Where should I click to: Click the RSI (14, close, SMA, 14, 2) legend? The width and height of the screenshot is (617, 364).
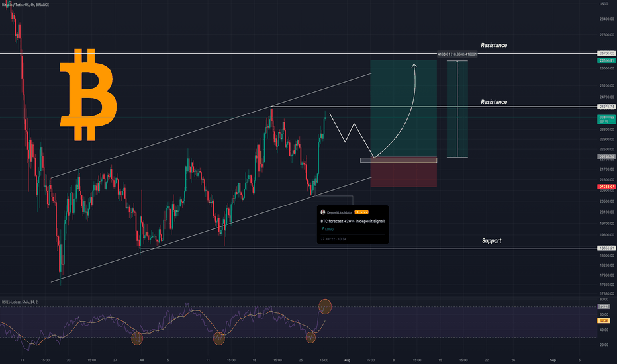[x=20, y=302]
